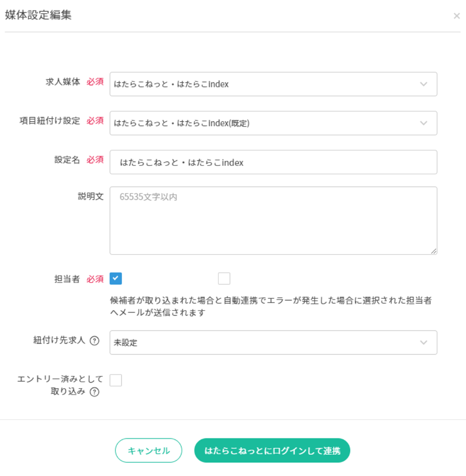Click into the 設定名 text field

[x=273, y=163]
